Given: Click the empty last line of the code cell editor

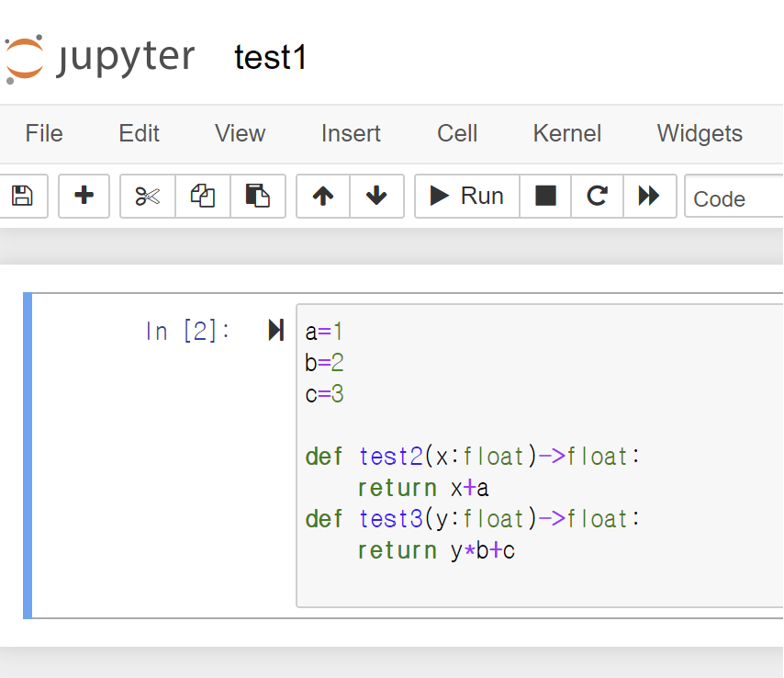Looking at the screenshot, I should pyautogui.click(x=540, y=582).
